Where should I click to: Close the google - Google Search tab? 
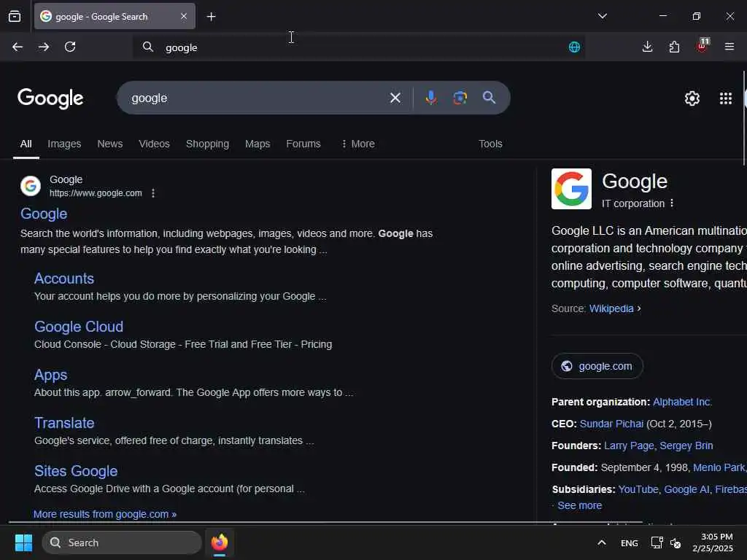pyautogui.click(x=184, y=17)
